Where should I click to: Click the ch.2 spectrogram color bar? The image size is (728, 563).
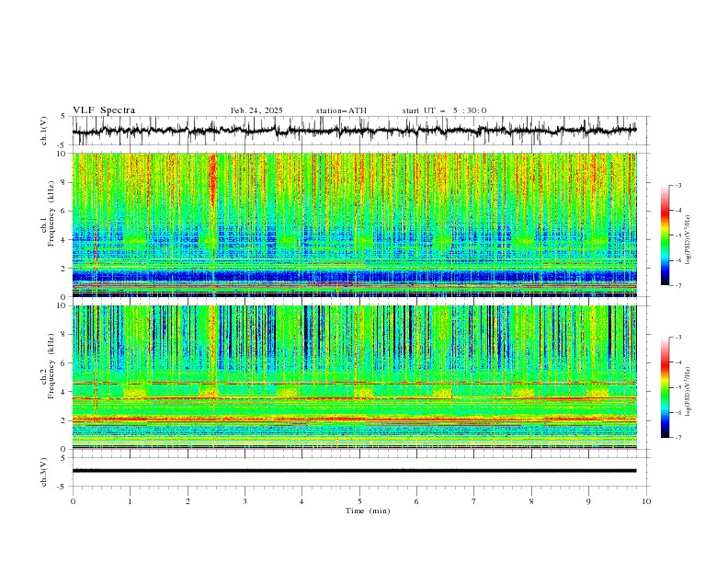[x=665, y=387]
